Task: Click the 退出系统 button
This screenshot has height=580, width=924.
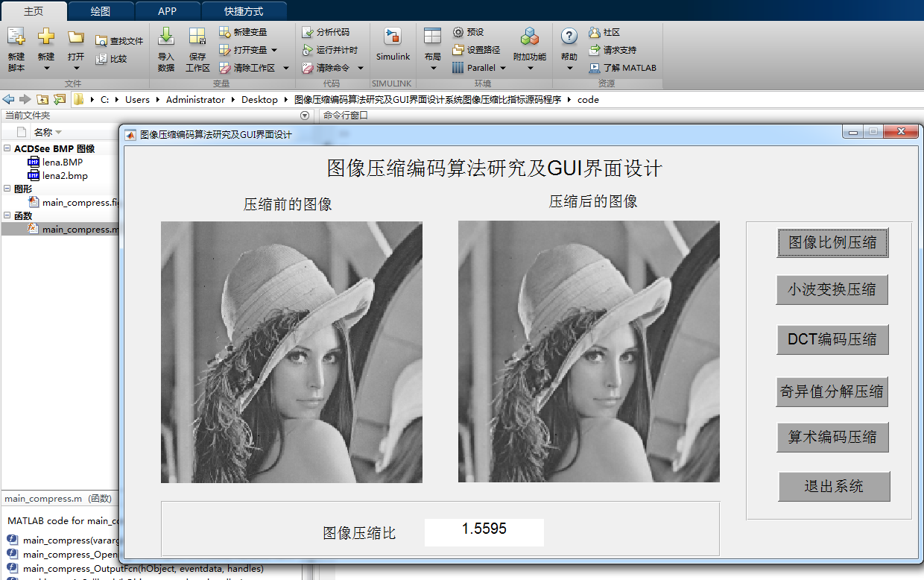Action: (834, 487)
